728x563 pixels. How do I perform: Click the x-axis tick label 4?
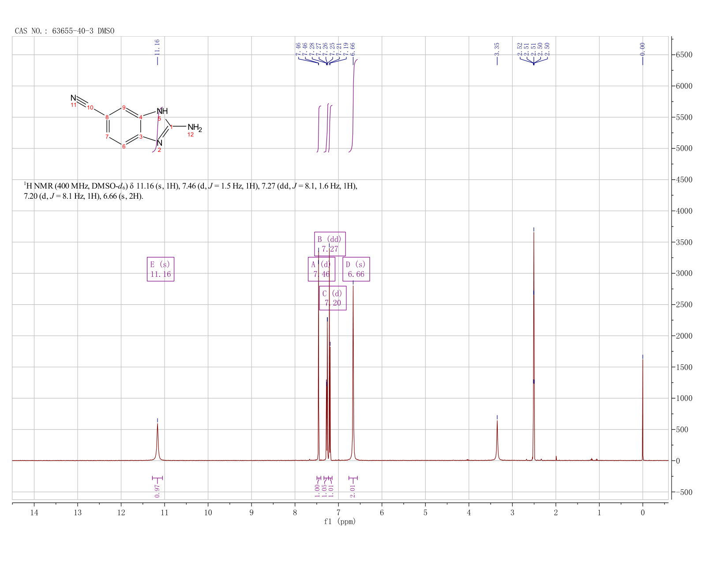(469, 513)
